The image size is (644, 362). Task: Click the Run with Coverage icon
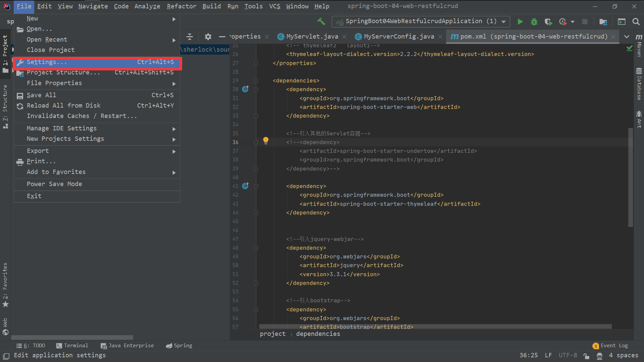click(548, 22)
